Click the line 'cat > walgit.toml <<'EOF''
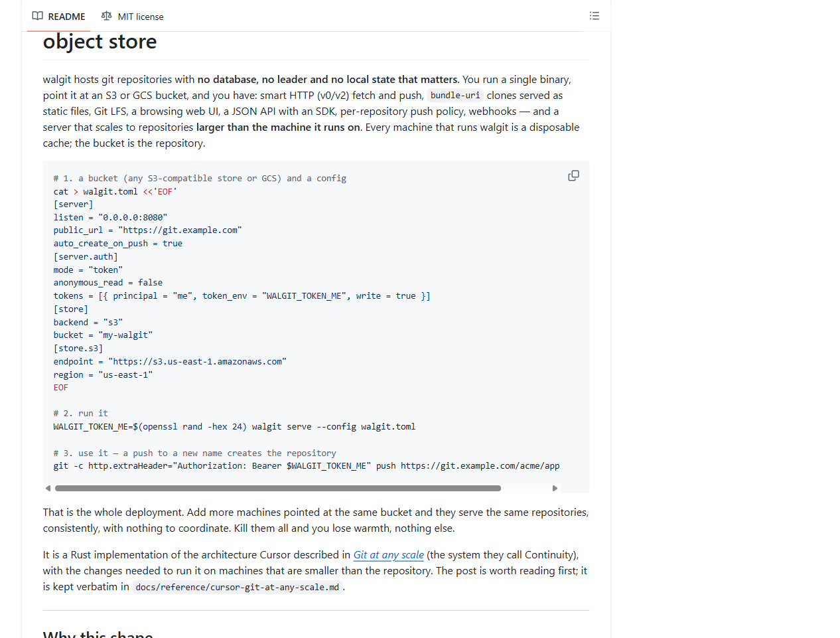840x638 pixels. [x=115, y=192]
